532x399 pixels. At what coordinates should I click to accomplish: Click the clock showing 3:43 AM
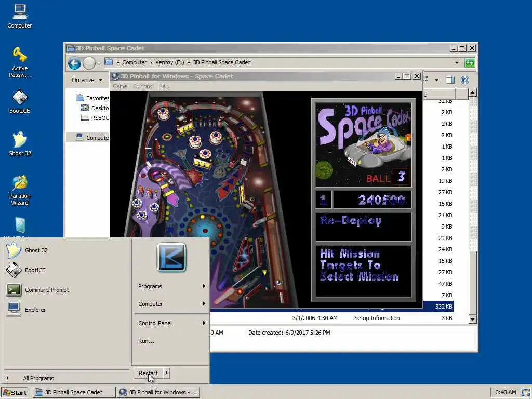click(x=505, y=392)
